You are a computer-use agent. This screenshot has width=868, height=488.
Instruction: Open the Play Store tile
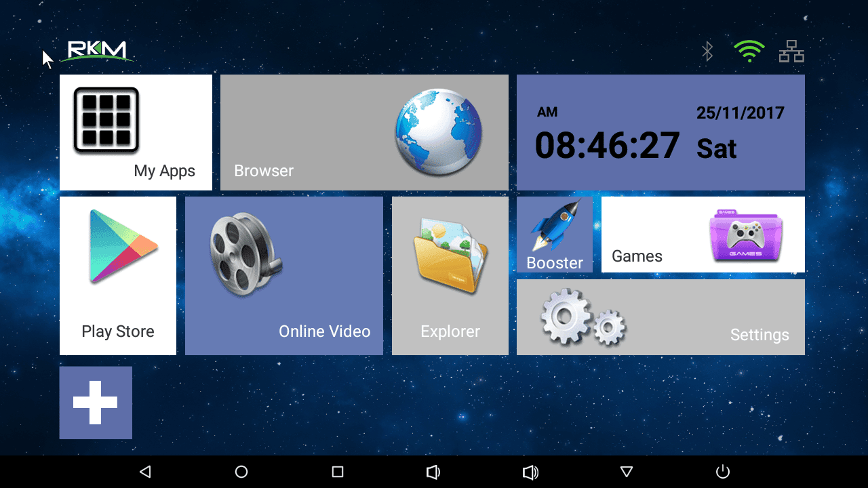point(118,276)
